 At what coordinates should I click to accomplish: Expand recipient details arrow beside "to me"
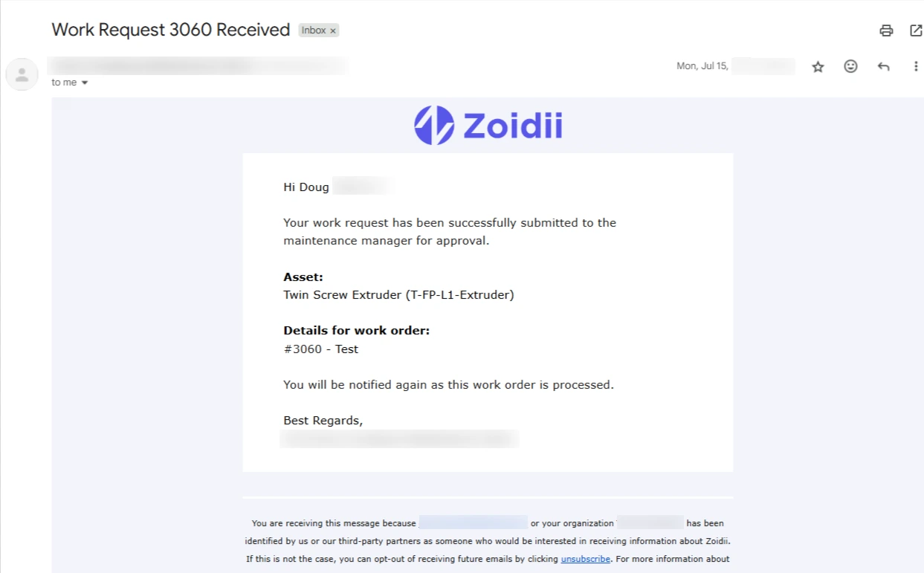click(85, 82)
